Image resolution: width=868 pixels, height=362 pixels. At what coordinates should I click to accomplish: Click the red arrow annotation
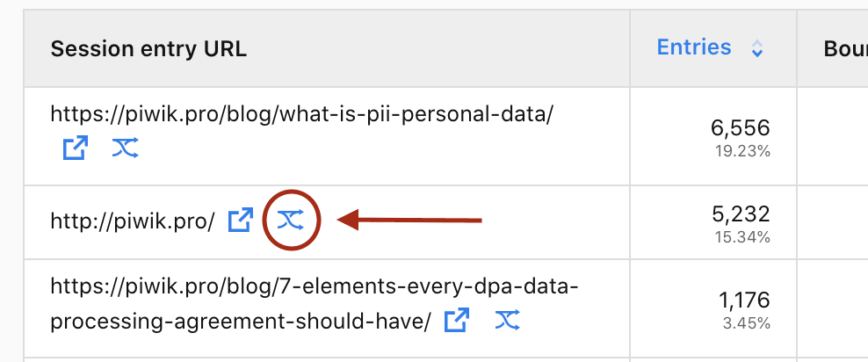tap(410, 221)
